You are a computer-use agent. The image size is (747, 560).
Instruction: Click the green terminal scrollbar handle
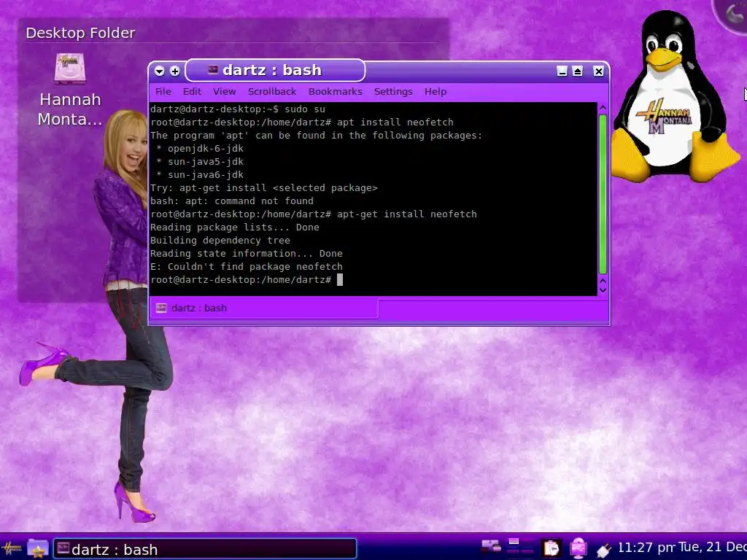(x=603, y=194)
